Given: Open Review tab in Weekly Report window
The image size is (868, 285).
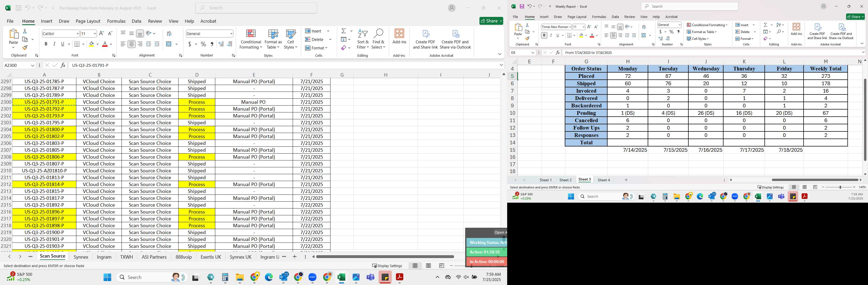Looking at the screenshot, I should coord(629,17).
